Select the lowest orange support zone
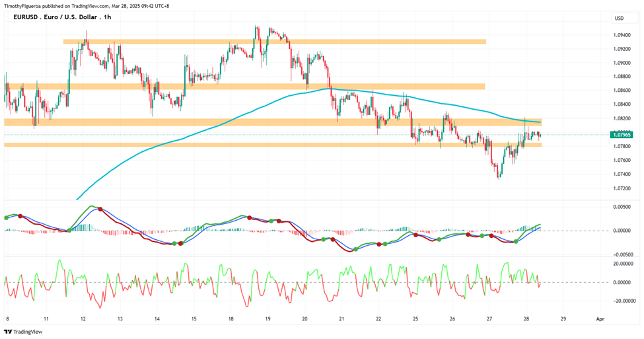This screenshot has height=339, width=644. 273,145
